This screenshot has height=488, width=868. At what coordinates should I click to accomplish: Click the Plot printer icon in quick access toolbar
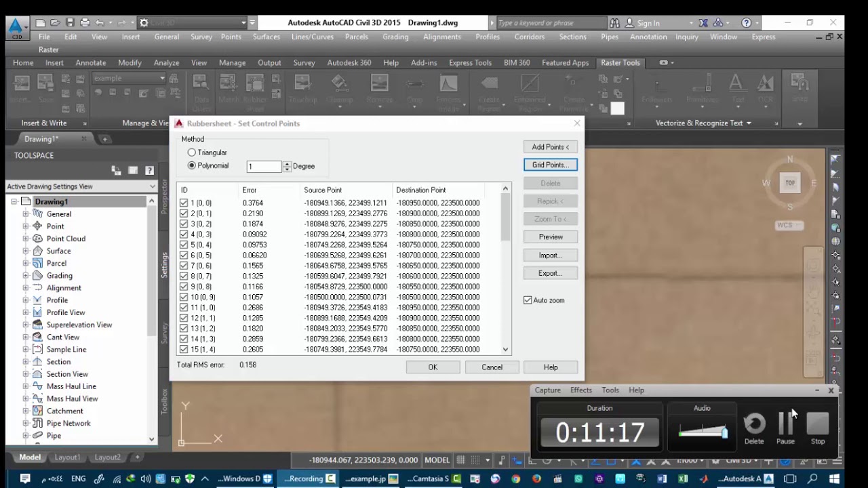point(85,22)
